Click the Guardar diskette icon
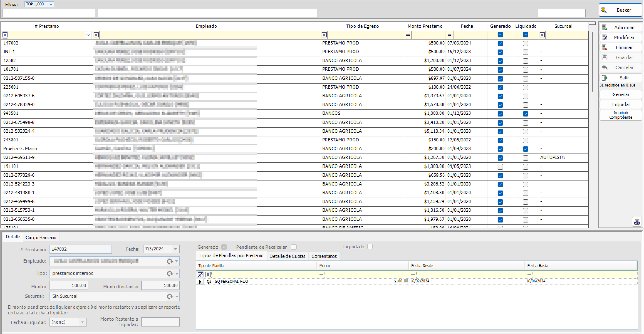644x334 pixels. tap(605, 57)
